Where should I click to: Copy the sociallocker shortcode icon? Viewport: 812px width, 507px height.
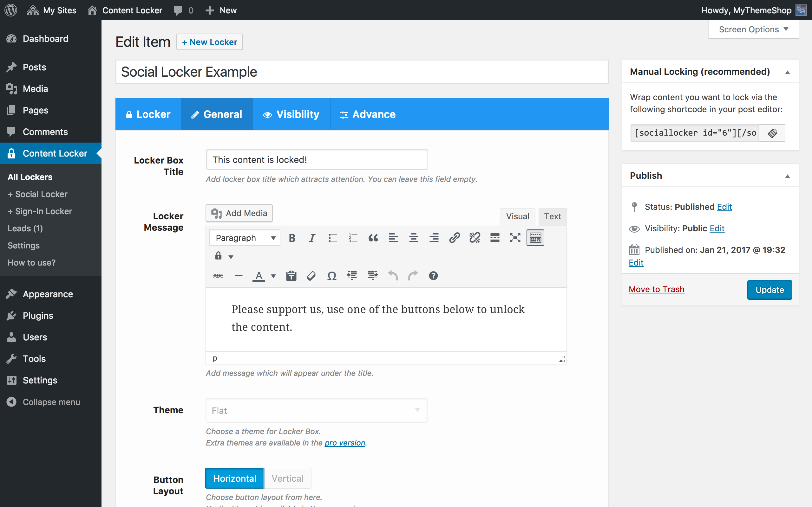click(x=772, y=133)
